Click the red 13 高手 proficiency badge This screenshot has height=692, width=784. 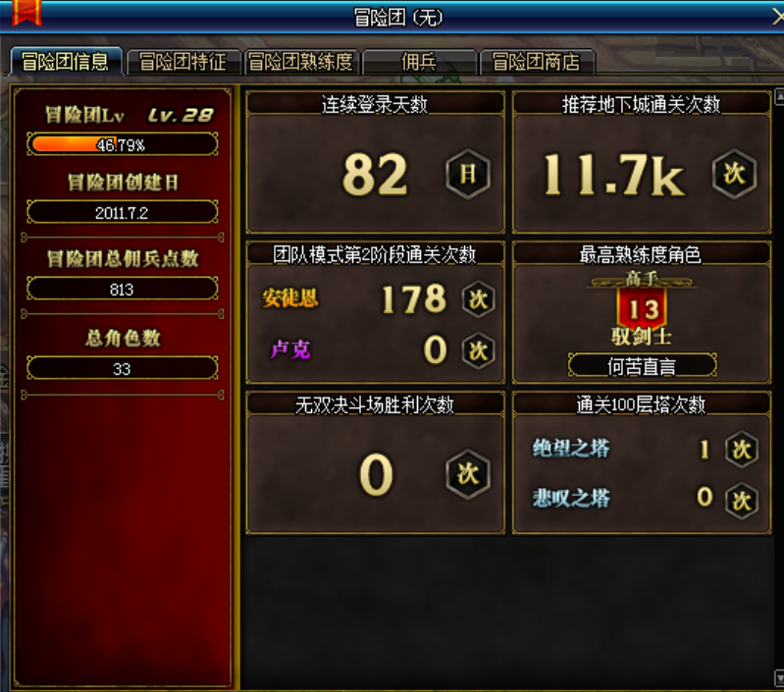click(x=642, y=305)
